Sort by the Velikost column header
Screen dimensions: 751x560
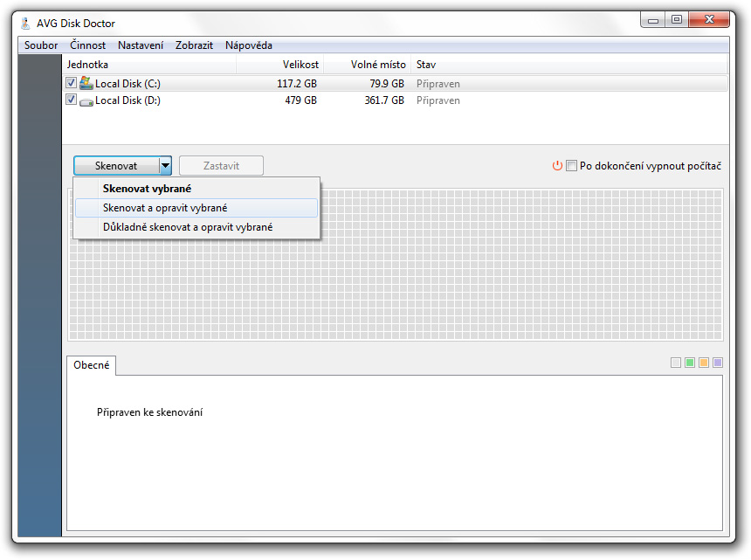(x=280, y=65)
